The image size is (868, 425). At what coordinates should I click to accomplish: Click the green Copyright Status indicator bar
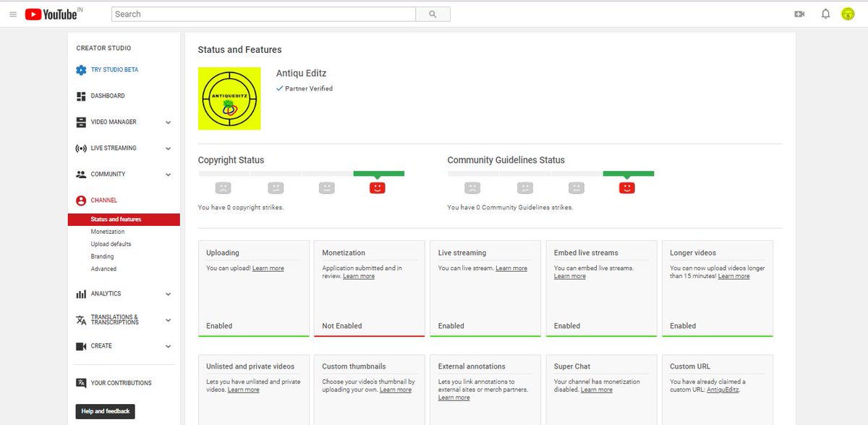tap(379, 174)
